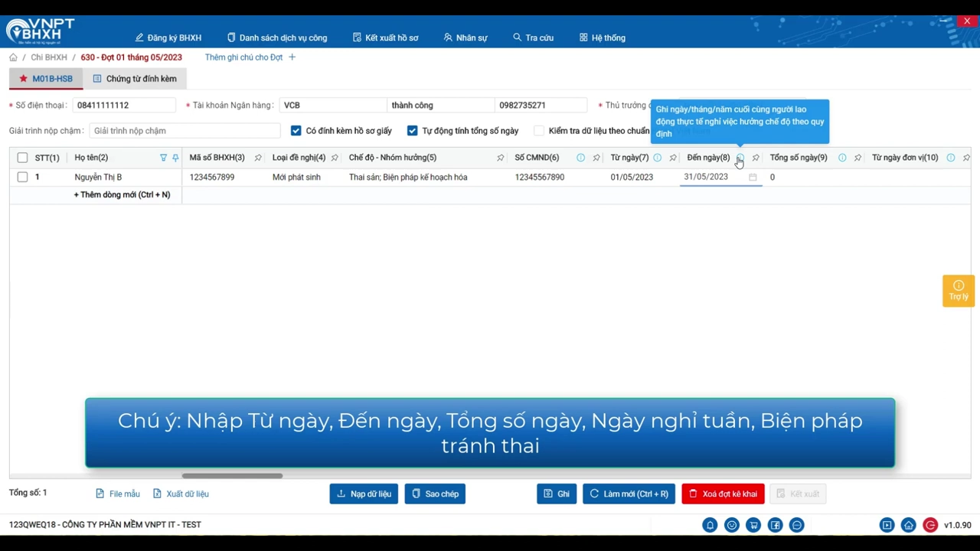Enable the 'Kiểm tra dữ liệu theo chuẩn' checkbox
Image resolution: width=980 pixels, height=551 pixels.
tap(539, 131)
